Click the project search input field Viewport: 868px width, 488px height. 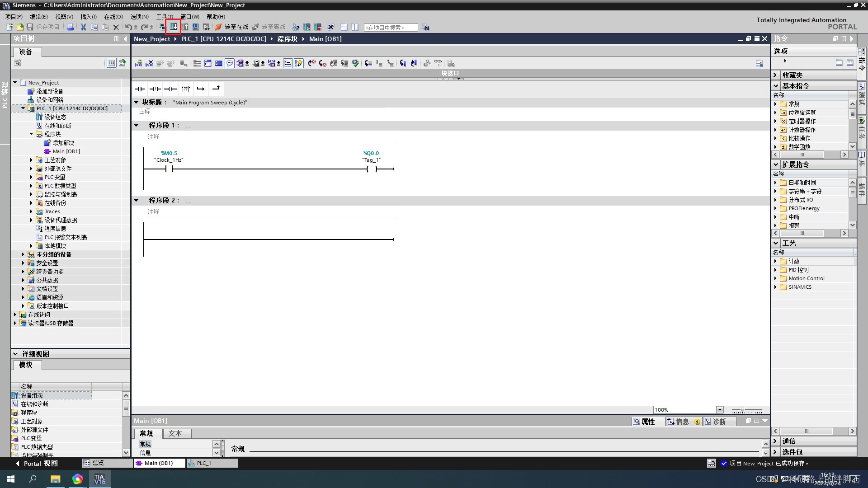click(391, 28)
